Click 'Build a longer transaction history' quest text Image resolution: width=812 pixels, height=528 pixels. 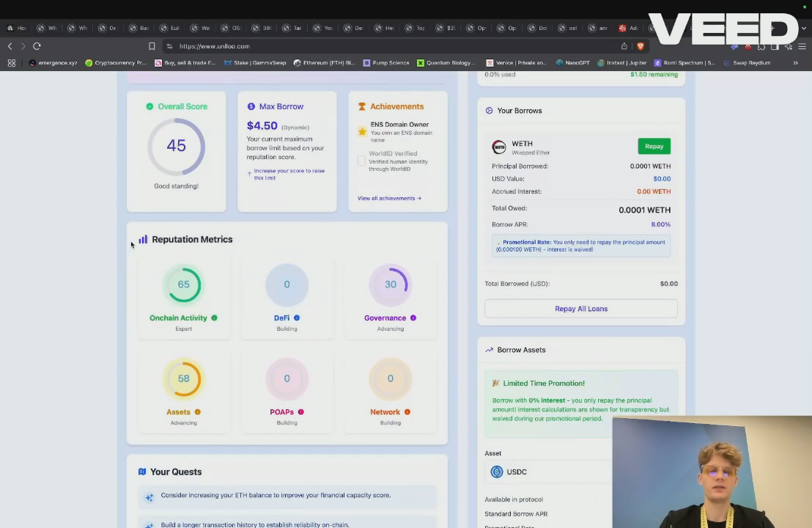click(x=255, y=524)
